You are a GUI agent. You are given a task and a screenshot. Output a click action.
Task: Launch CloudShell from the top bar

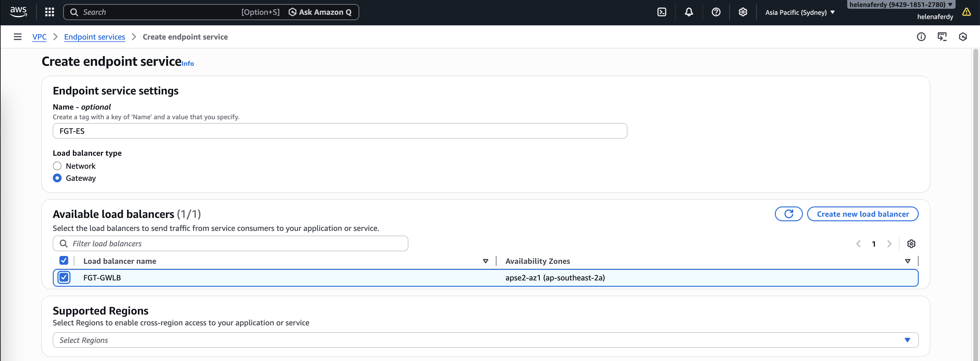[662, 12]
